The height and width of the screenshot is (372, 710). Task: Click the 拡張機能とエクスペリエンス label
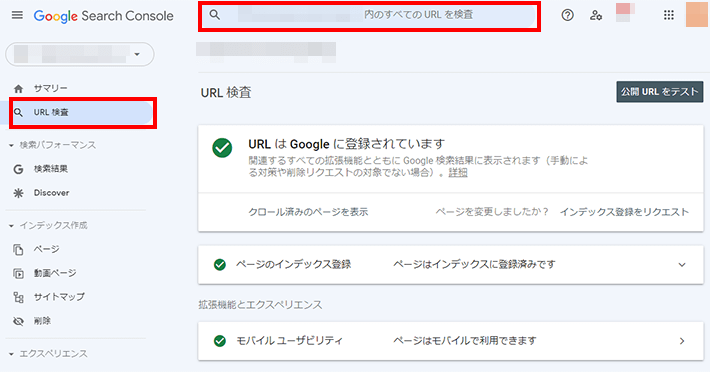pos(260,305)
